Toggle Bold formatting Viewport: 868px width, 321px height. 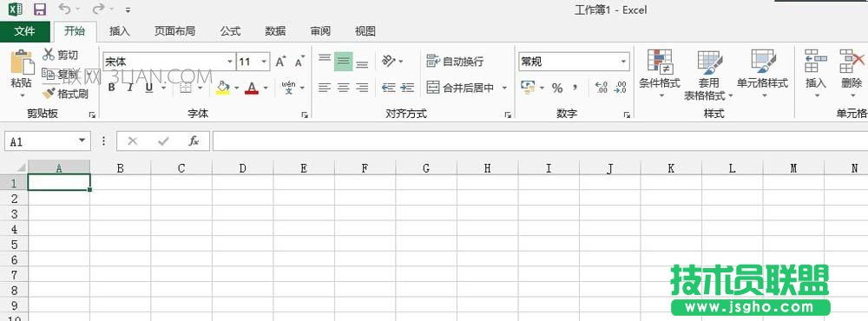coord(111,88)
